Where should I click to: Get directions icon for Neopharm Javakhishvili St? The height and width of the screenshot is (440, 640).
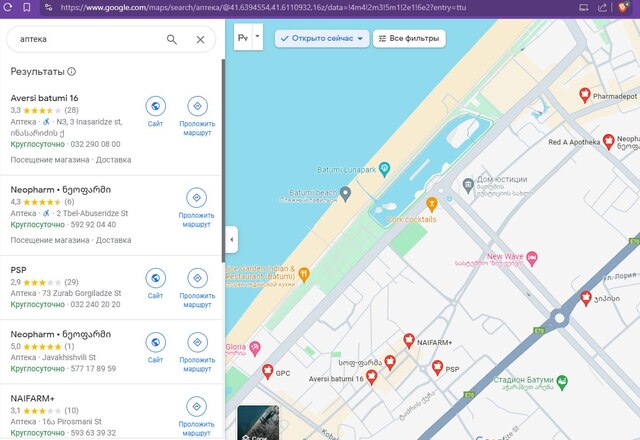tap(198, 342)
